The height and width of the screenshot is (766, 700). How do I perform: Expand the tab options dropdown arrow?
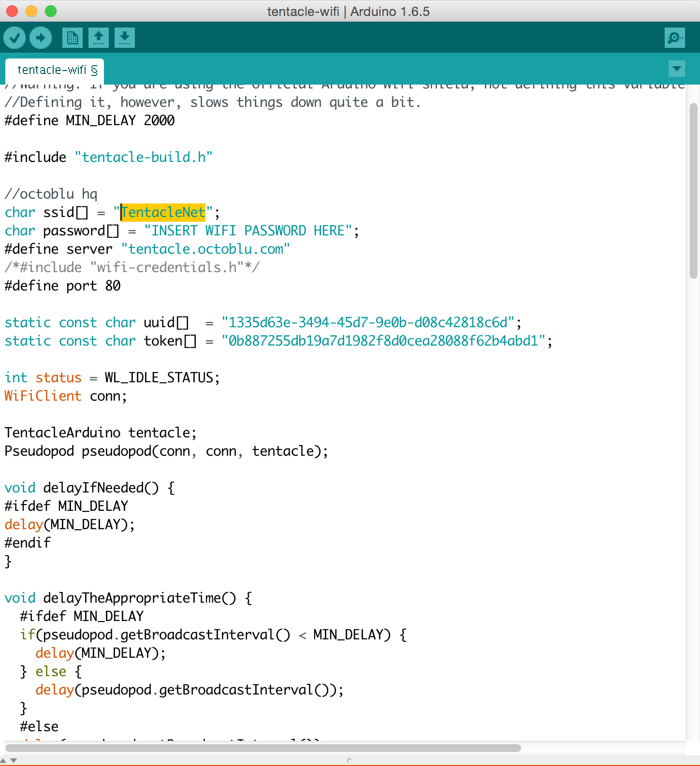coord(677,69)
